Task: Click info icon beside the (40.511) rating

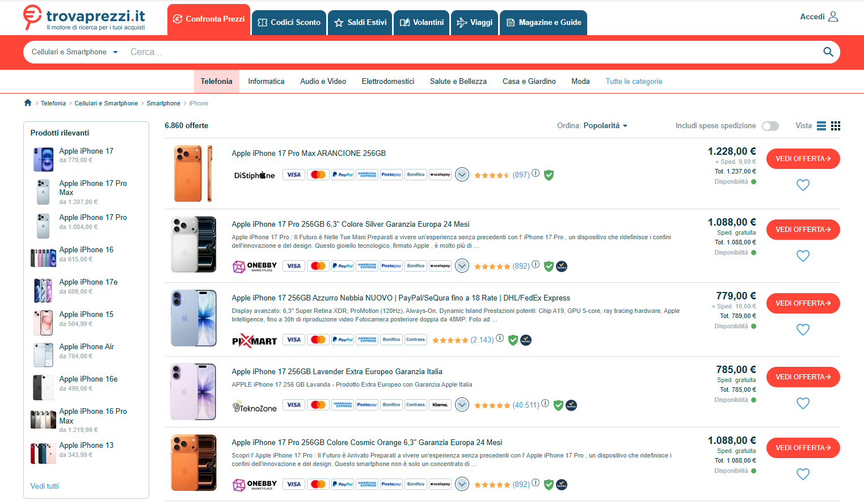Action: [545, 403]
